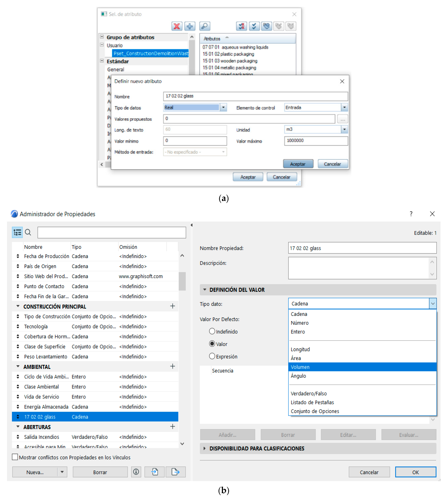Select the Expresión radio button
448x498 pixels.
(212, 356)
